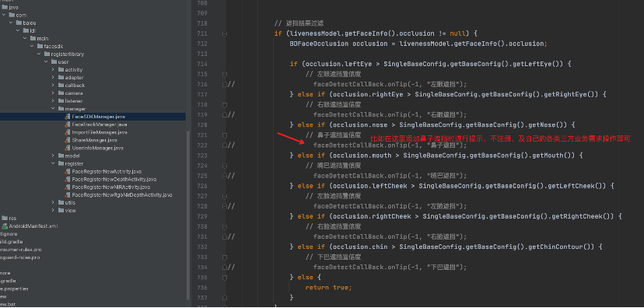Click 'proguard-rules.pro' file entry
Image resolution: width=644 pixels, height=308 pixels.
coord(19,257)
